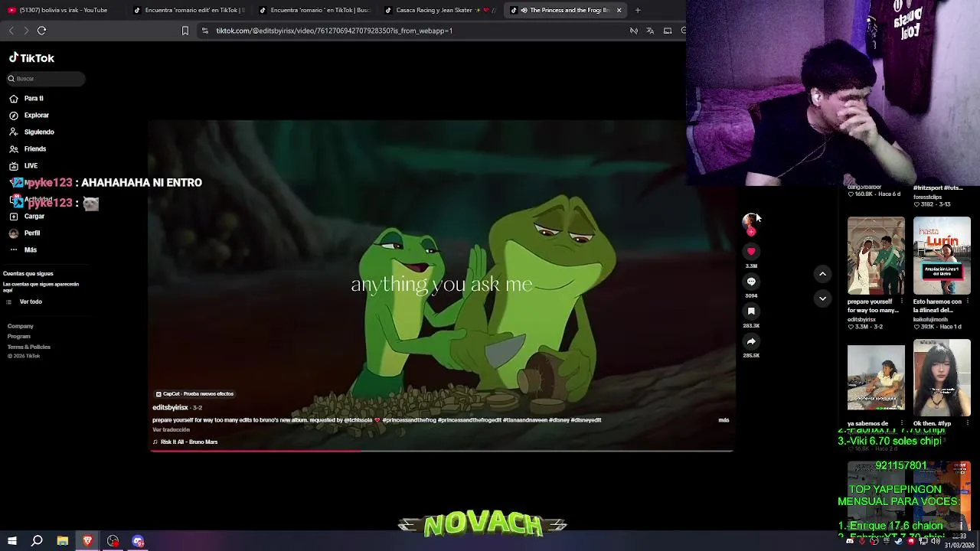Expand caption with más

click(x=724, y=420)
